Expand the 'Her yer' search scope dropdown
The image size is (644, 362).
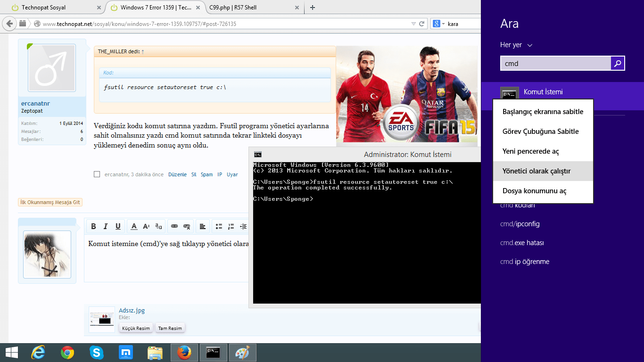(x=516, y=45)
